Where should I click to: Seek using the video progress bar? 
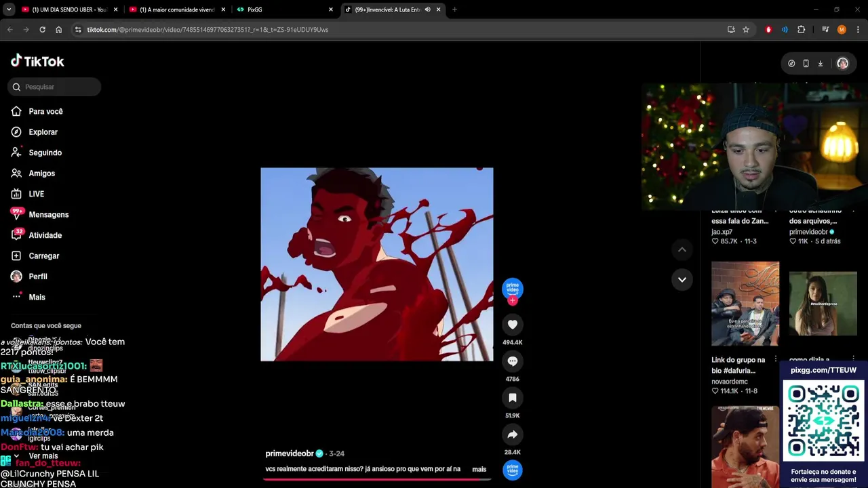click(377, 479)
